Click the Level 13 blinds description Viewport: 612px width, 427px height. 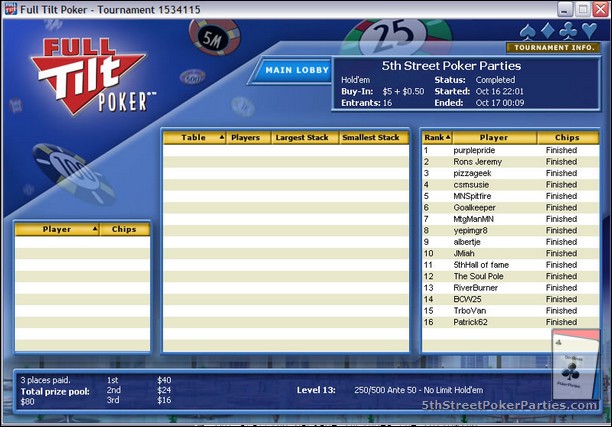(418, 390)
